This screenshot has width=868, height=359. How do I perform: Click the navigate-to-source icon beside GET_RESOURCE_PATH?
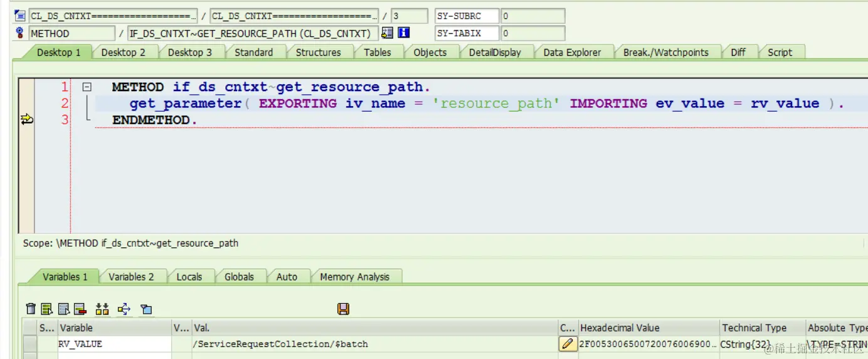click(388, 33)
